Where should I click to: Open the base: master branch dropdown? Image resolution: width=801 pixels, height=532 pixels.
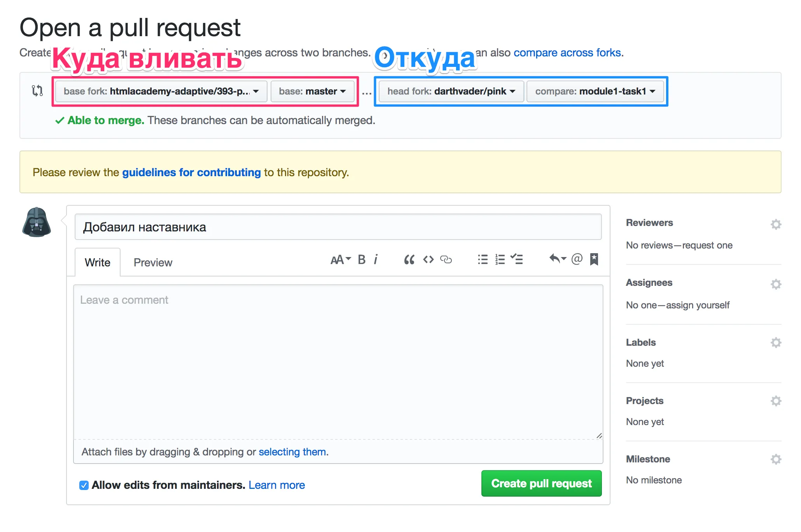coord(313,91)
